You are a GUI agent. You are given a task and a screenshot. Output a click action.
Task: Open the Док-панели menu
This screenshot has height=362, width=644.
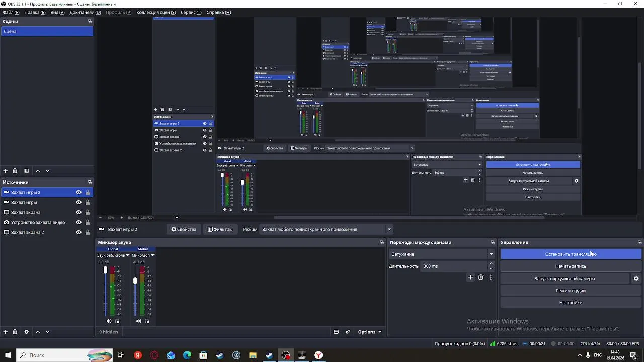pos(85,12)
